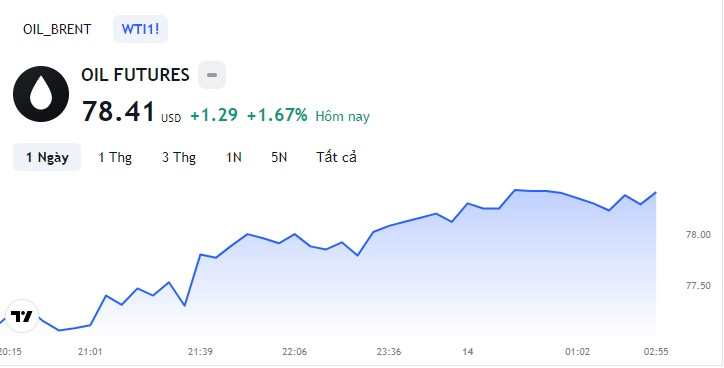Select the 1 Ngày time range
Image resolution: width=724 pixels, height=368 pixels.
pos(47,157)
